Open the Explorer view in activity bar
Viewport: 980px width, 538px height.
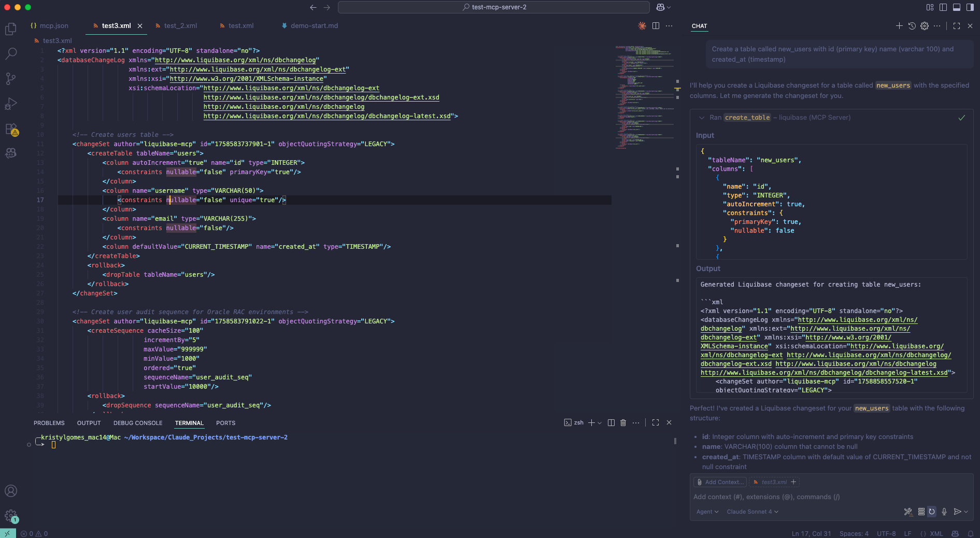(x=11, y=29)
